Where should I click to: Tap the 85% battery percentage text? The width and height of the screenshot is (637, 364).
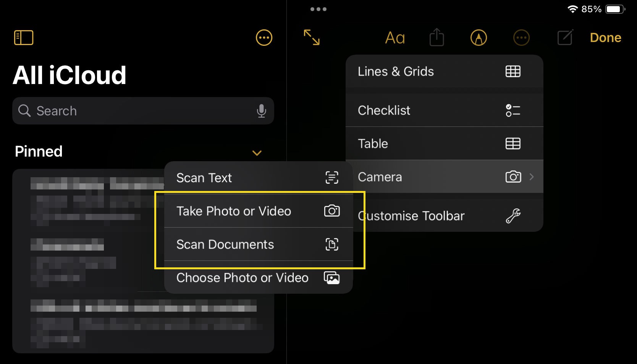tap(592, 9)
